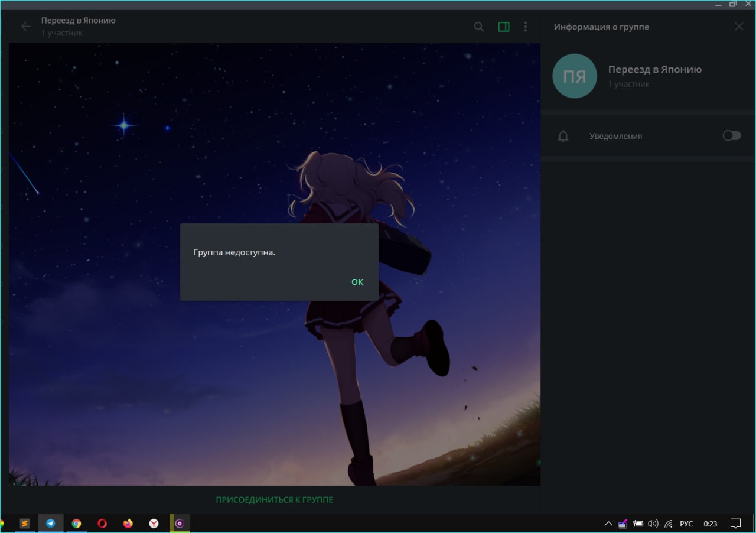Open search in the chat header
756x533 pixels.
point(479,27)
